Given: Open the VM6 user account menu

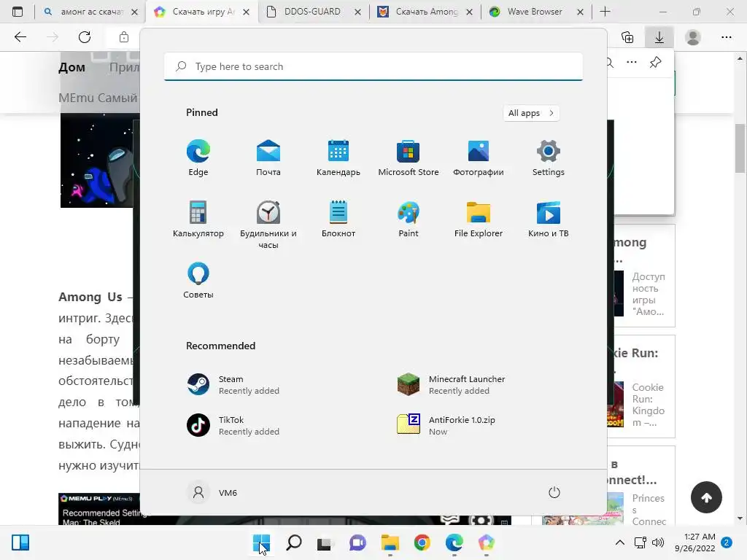Looking at the screenshot, I should click(x=212, y=492).
